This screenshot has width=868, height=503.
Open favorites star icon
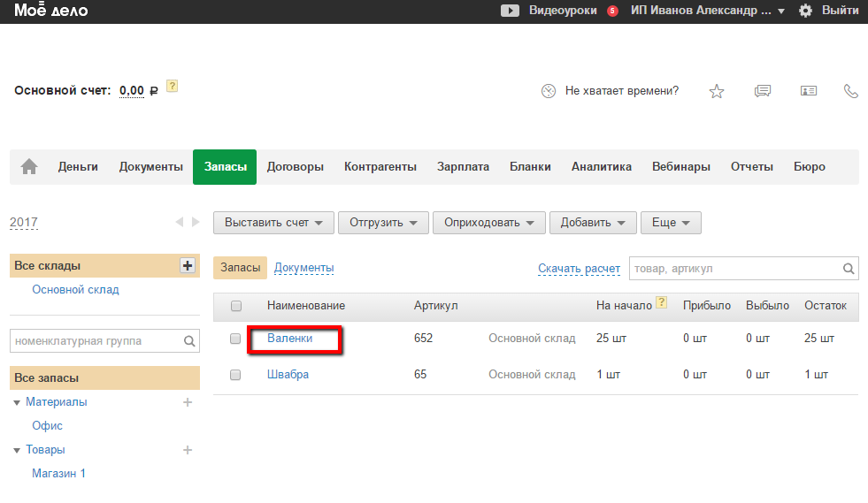[717, 91]
